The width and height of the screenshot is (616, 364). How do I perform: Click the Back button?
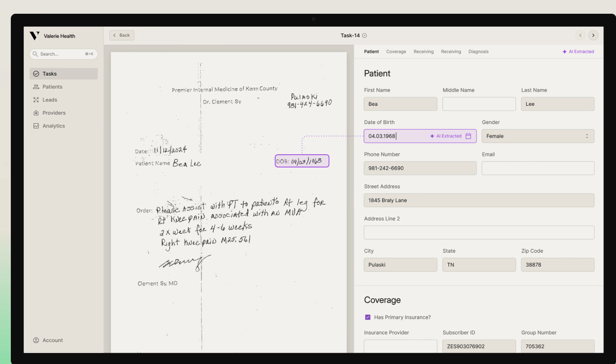122,35
